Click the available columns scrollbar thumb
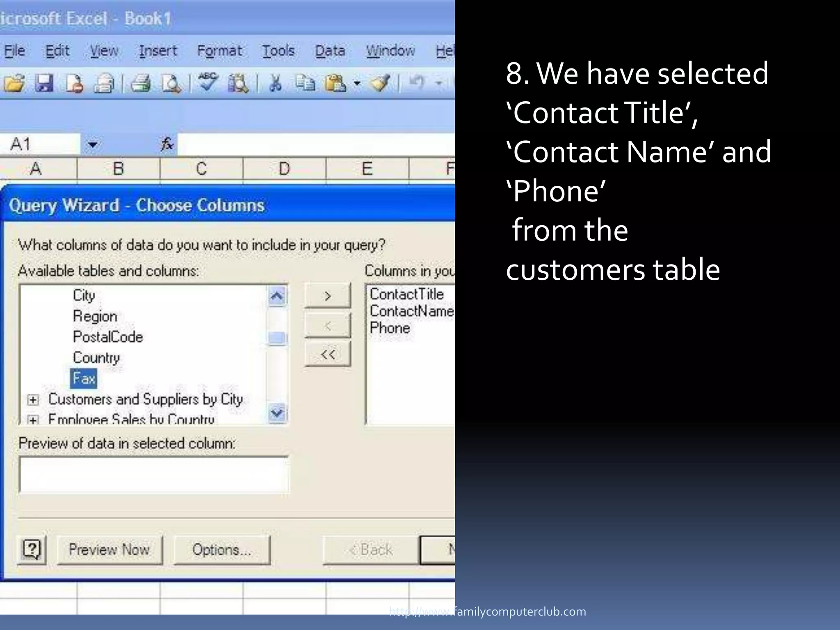This screenshot has width=840, height=630. tap(277, 339)
